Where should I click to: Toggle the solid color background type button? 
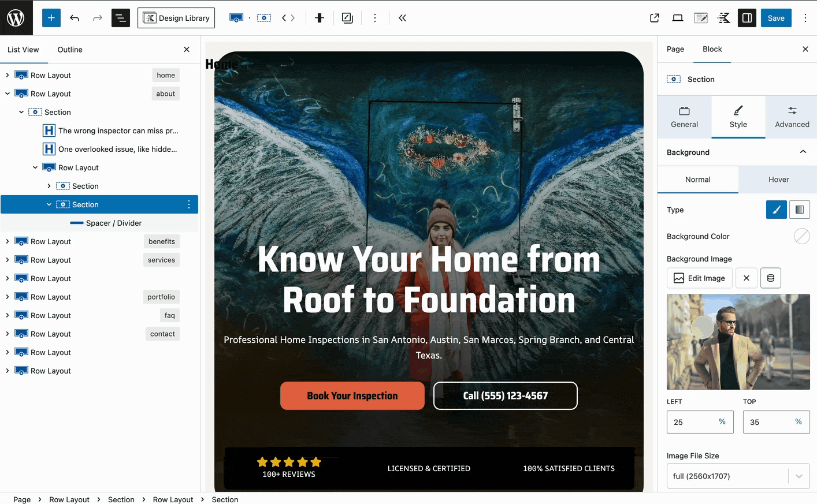776,210
